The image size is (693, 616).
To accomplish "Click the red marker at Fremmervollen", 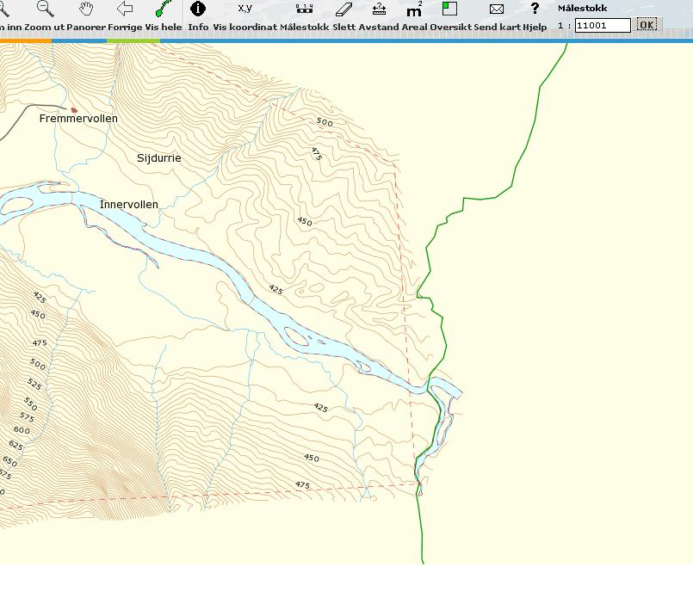I will point(74,110).
